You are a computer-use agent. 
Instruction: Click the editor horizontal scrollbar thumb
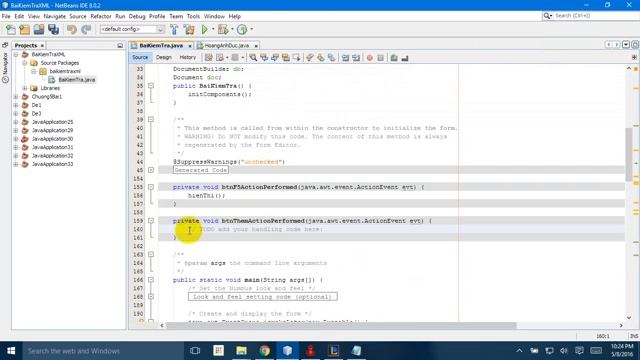[341, 326]
